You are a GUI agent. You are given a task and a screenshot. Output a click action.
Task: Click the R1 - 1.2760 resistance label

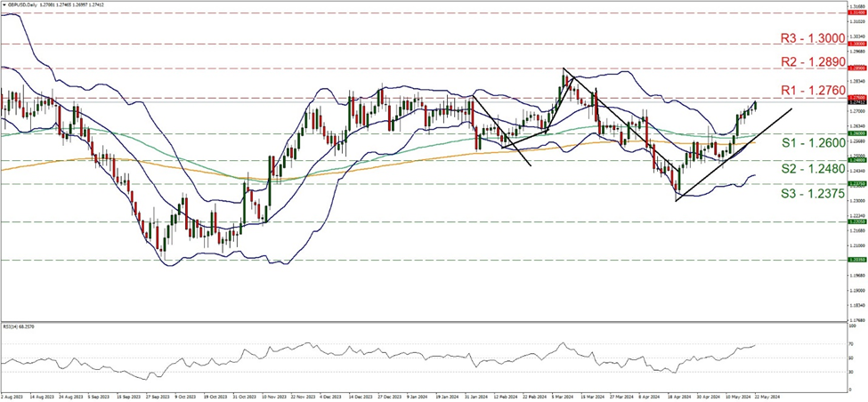[813, 90]
